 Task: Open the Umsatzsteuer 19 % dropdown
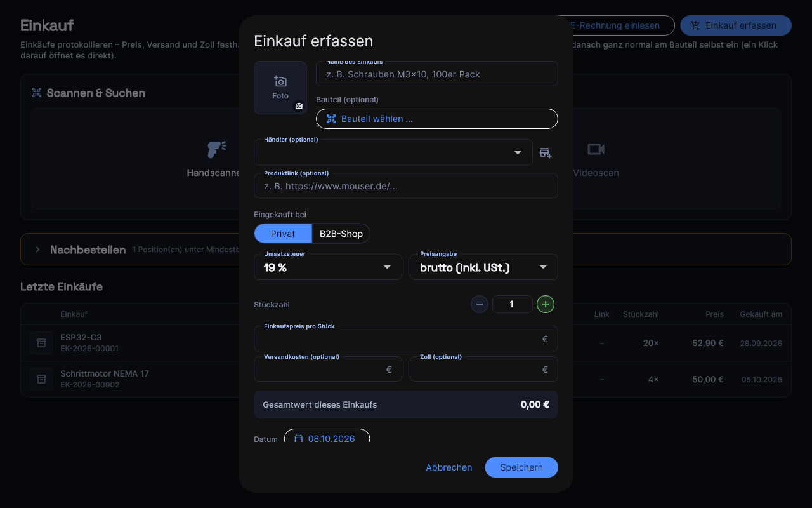pyautogui.click(x=328, y=267)
